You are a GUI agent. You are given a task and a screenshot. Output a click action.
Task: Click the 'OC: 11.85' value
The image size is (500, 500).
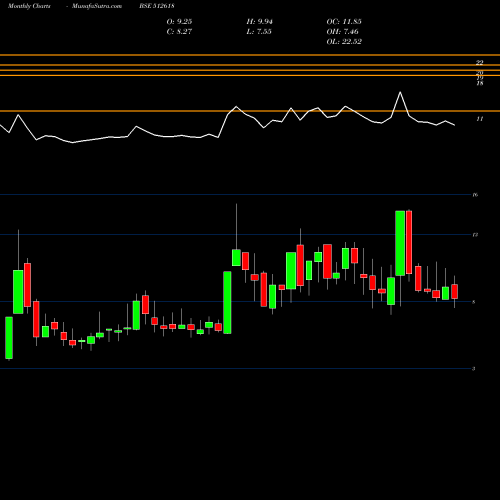[x=344, y=22]
